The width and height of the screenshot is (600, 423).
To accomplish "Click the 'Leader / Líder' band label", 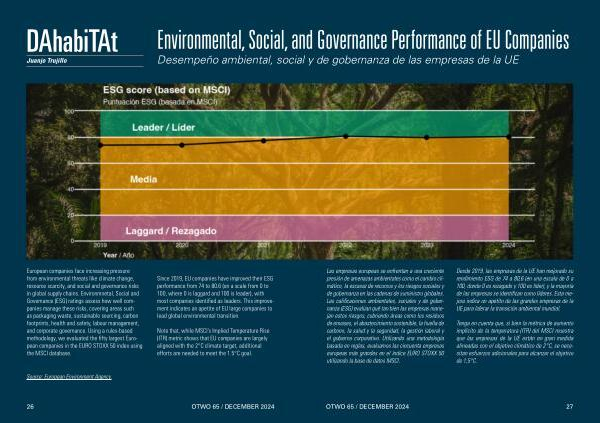I will (x=163, y=127).
